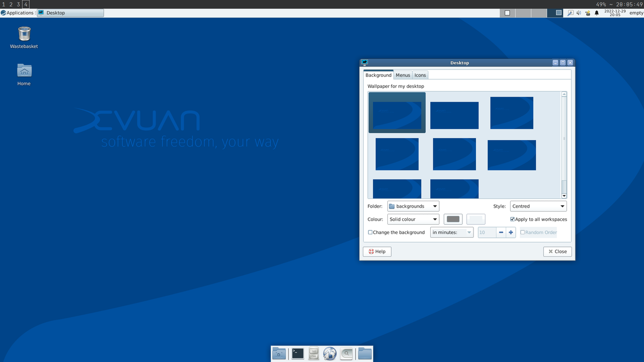Click workspace number 1 in the top bar
Screen dimensions: 644x362
click(x=4, y=5)
